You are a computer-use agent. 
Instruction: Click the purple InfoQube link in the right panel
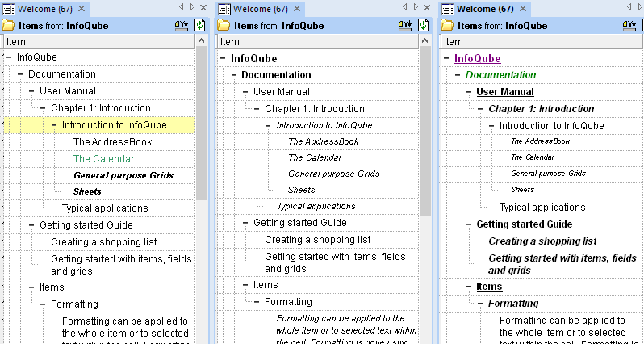pyautogui.click(x=477, y=58)
